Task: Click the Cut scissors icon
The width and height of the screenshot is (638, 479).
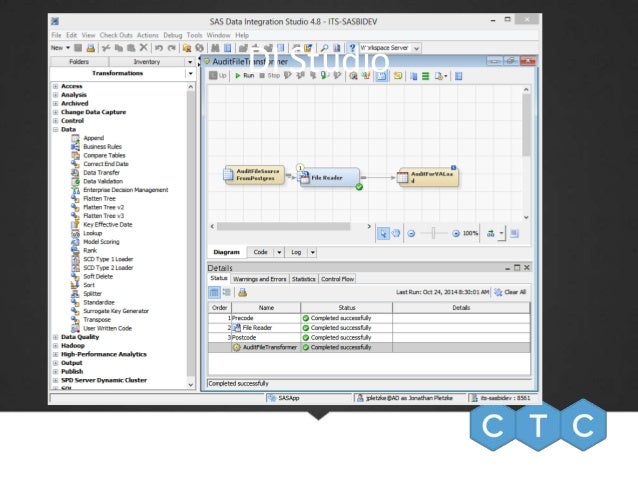Action: pos(106,48)
